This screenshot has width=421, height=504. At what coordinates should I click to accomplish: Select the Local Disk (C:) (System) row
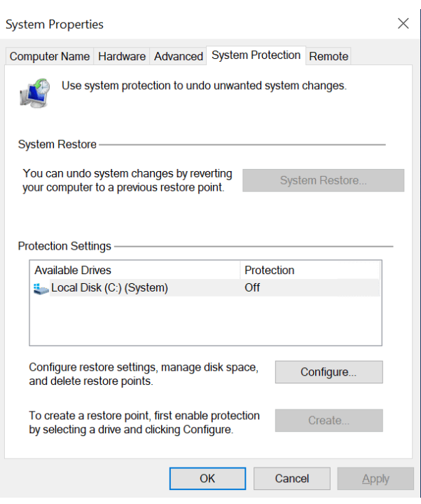coord(109,288)
